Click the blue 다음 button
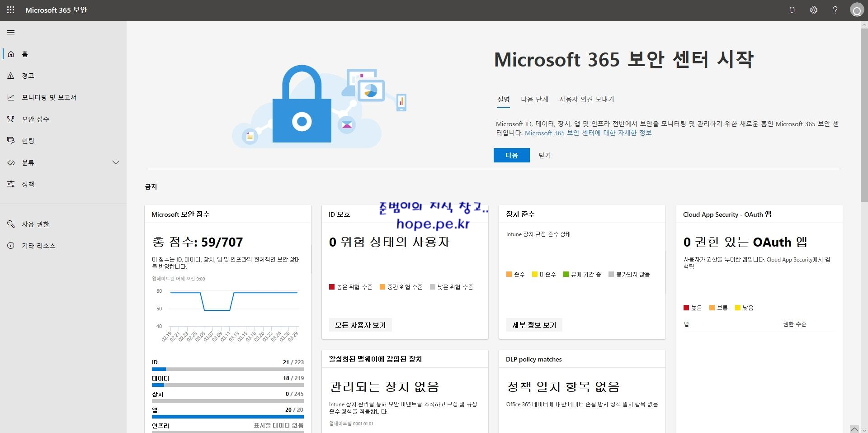 click(511, 155)
